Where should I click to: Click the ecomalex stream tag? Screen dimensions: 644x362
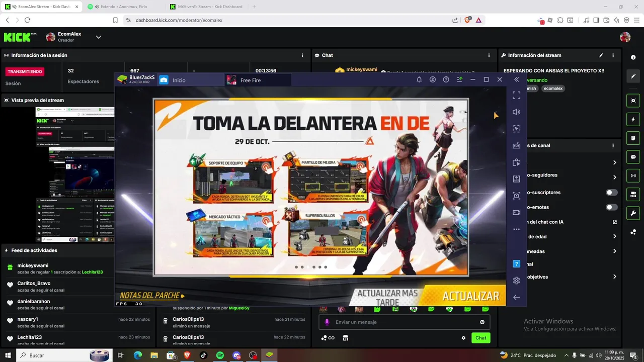tap(553, 88)
